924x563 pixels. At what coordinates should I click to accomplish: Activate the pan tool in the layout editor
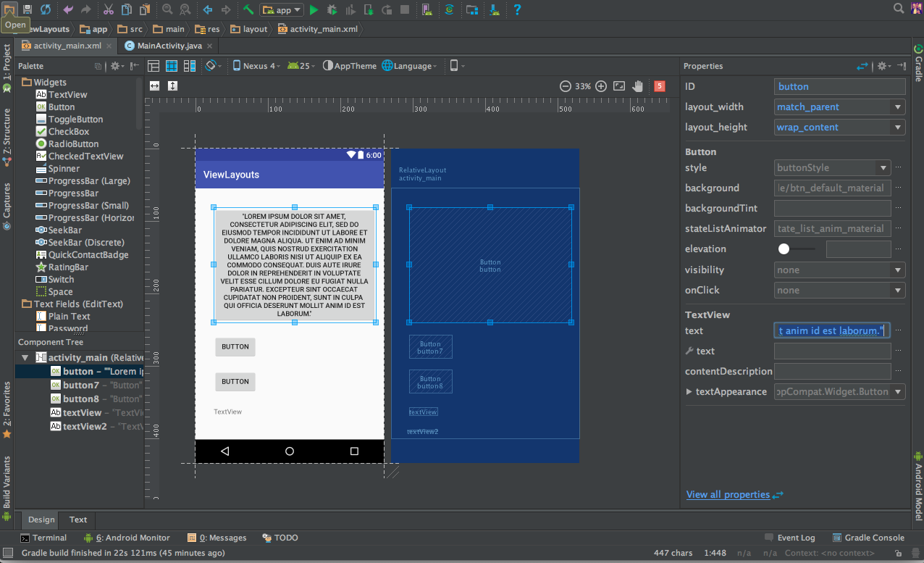pos(637,86)
